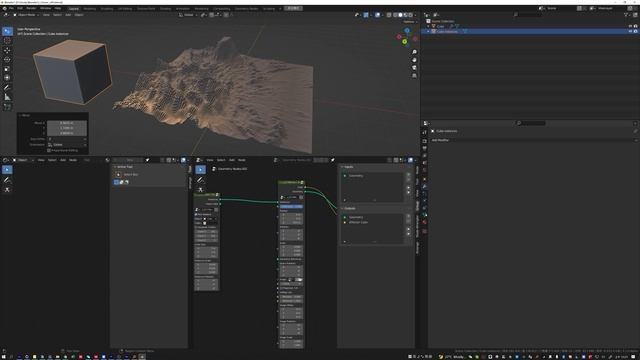The image size is (640, 360).
Task: Switch to solid viewport shading
Action: [x=400, y=15]
